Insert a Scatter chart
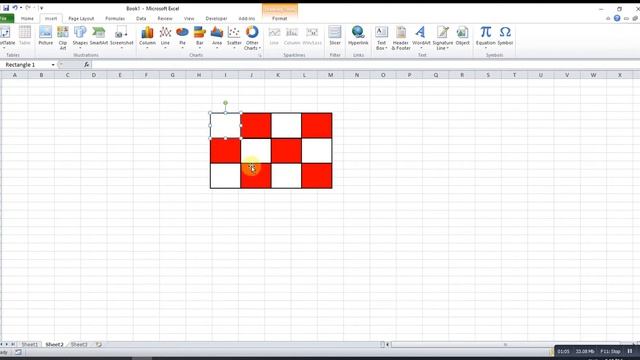 [x=234, y=37]
